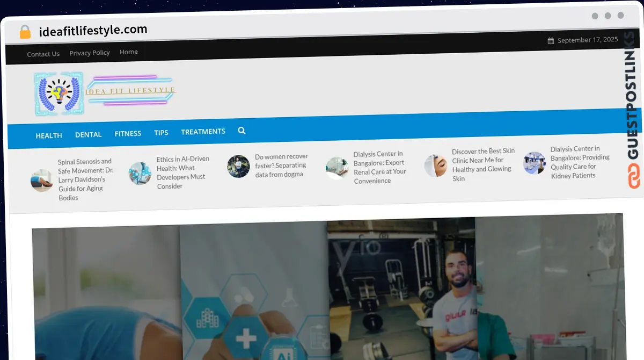Click the Dialysis Quality Care thumbnail

pos(535,163)
